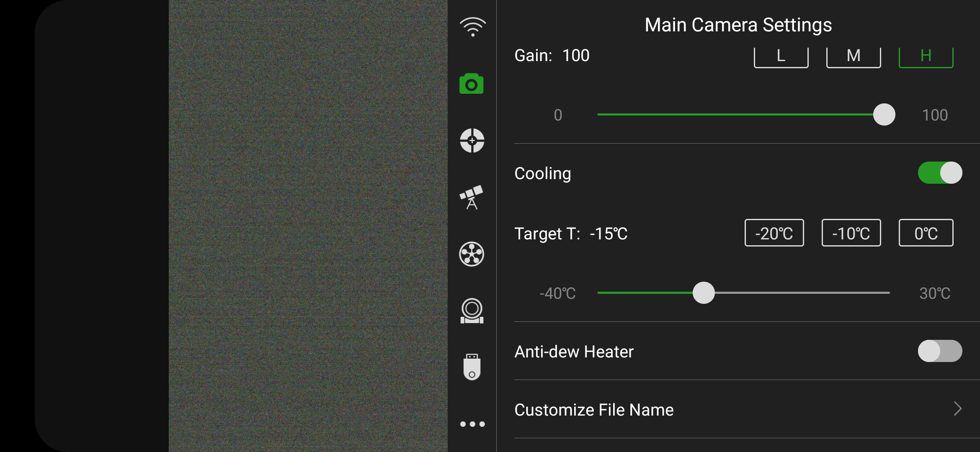Click the 30℃ slider maximum label

click(x=935, y=293)
